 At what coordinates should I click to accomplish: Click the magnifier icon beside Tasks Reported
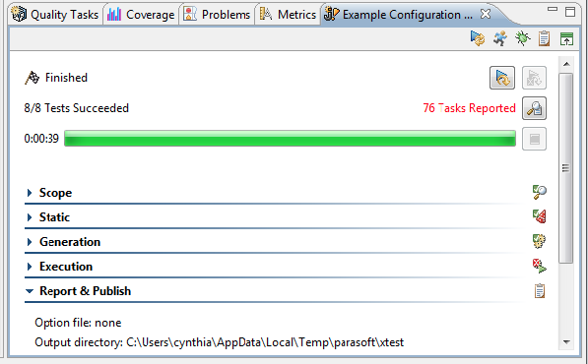[x=534, y=108]
